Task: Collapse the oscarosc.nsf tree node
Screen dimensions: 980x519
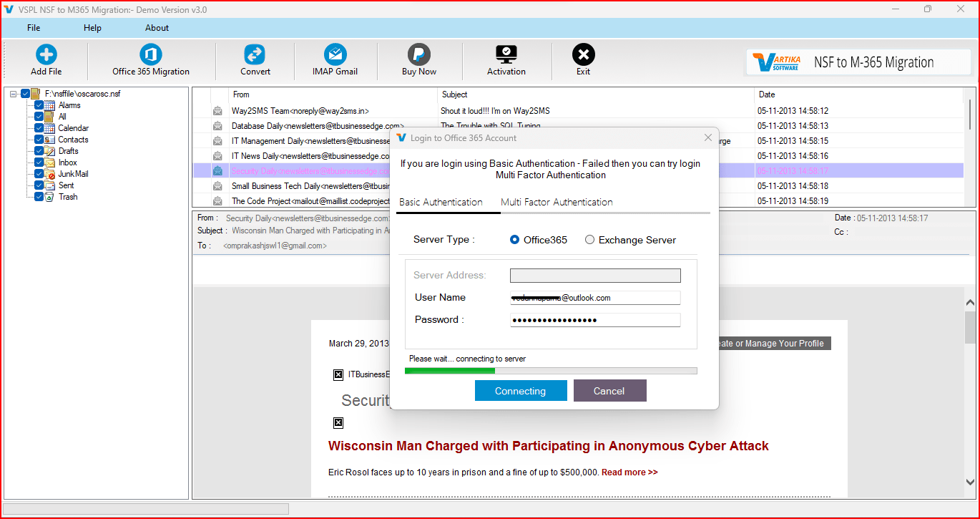Action: point(14,94)
